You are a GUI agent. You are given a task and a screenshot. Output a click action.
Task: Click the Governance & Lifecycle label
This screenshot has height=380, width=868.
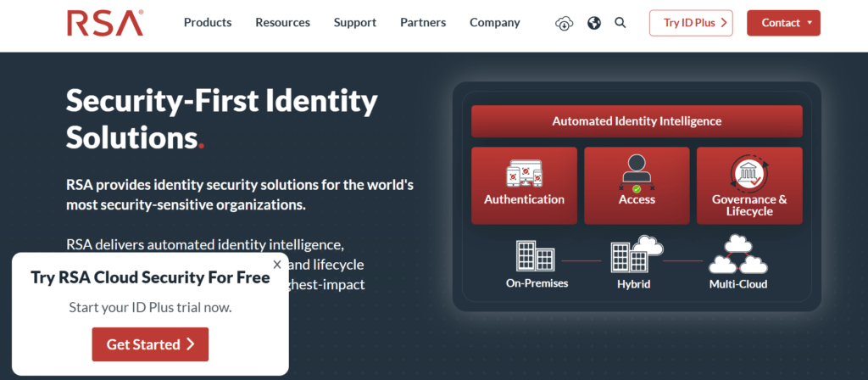tap(749, 205)
